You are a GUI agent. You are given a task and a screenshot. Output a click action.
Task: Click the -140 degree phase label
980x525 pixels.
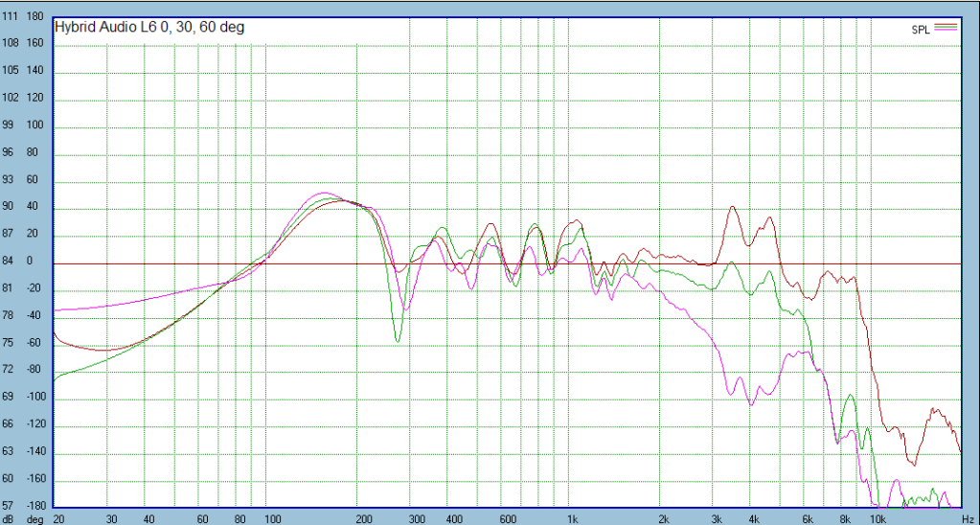(36, 451)
